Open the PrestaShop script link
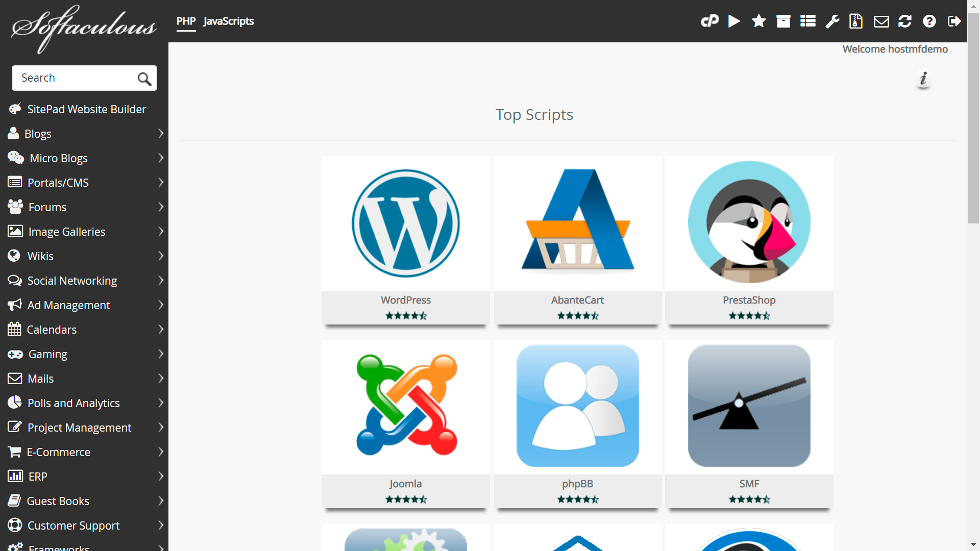980x551 pixels. point(749,300)
